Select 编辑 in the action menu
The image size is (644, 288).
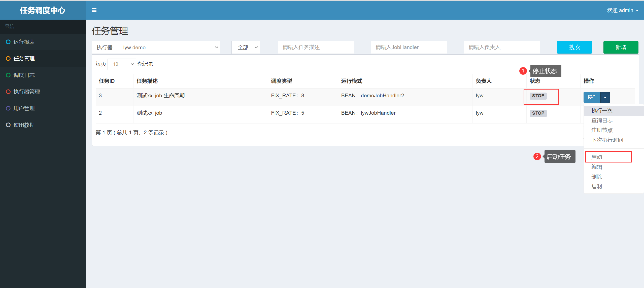[x=614, y=167]
